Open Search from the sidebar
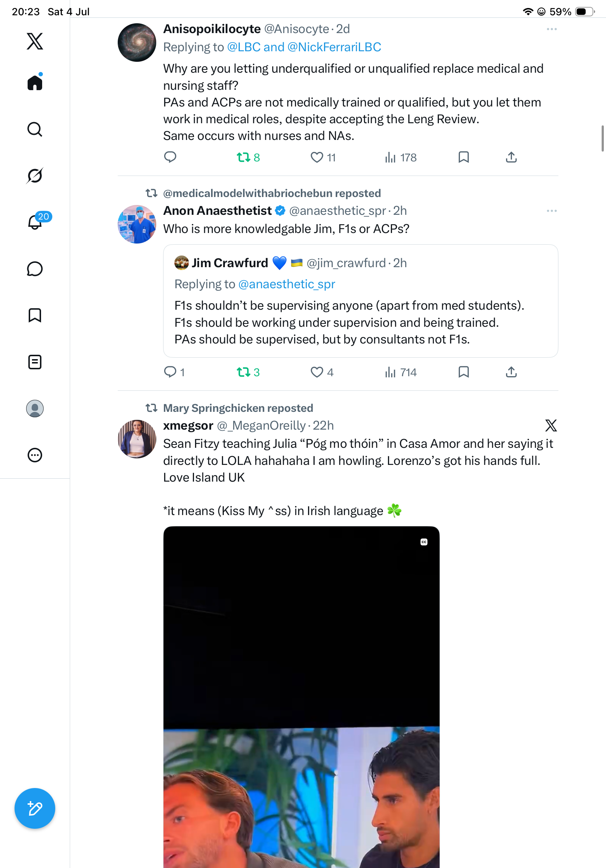Screen dimensions: 606x868 click(x=35, y=129)
